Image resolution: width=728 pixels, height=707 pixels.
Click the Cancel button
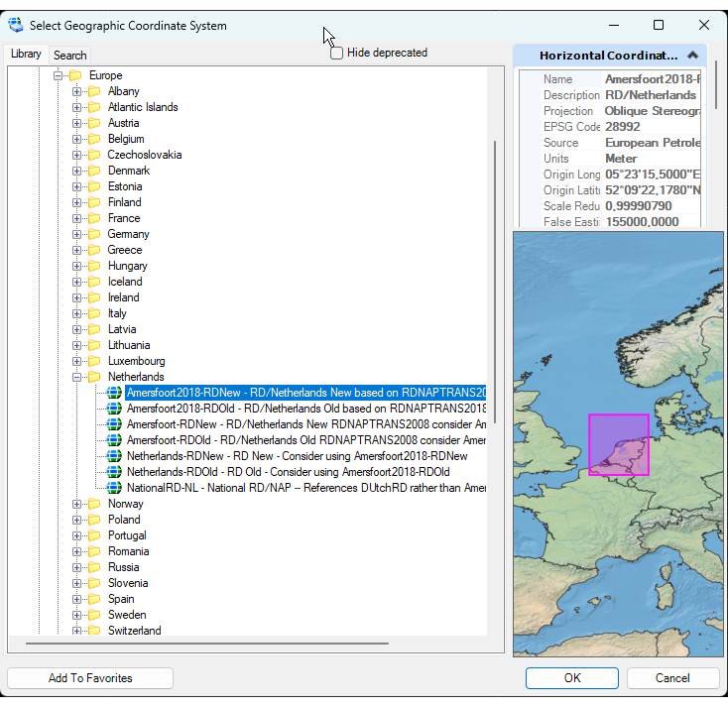click(x=672, y=678)
